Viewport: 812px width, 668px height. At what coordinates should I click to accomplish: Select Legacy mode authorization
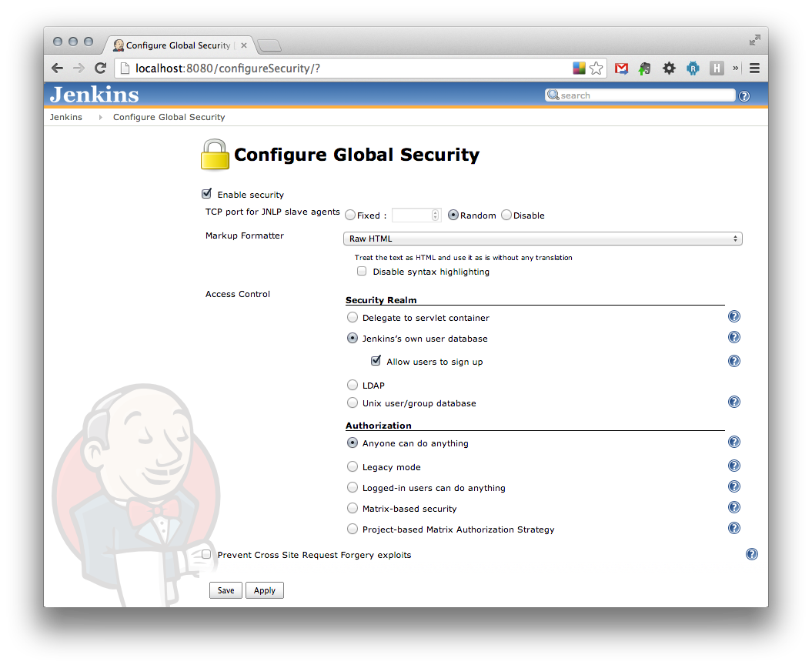[x=353, y=466]
